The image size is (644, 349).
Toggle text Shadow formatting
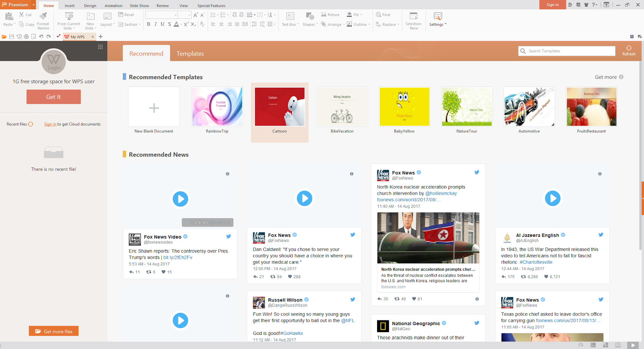click(169, 24)
